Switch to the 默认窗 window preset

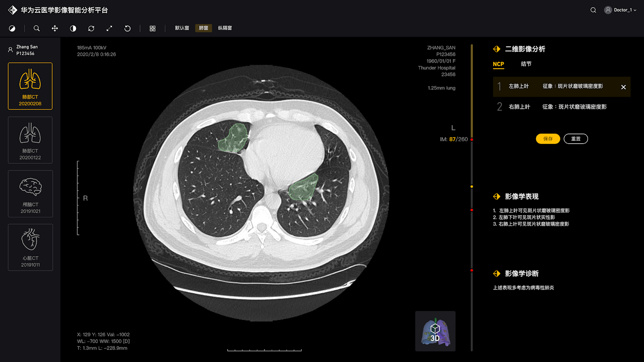pyautogui.click(x=181, y=28)
